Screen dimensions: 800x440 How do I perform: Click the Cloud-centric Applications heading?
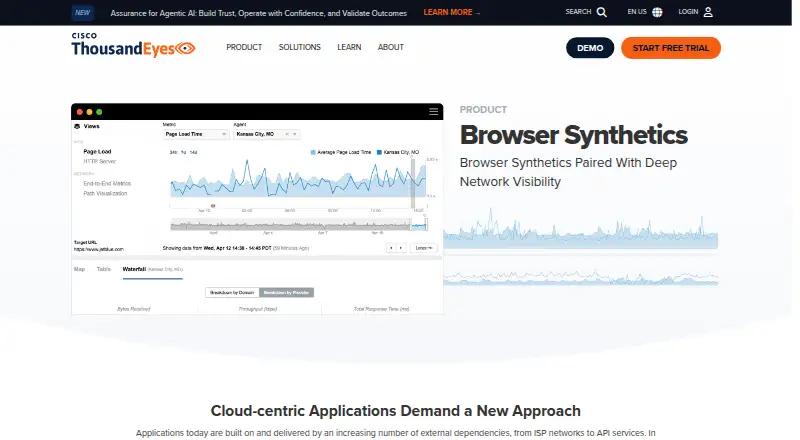[x=395, y=411]
